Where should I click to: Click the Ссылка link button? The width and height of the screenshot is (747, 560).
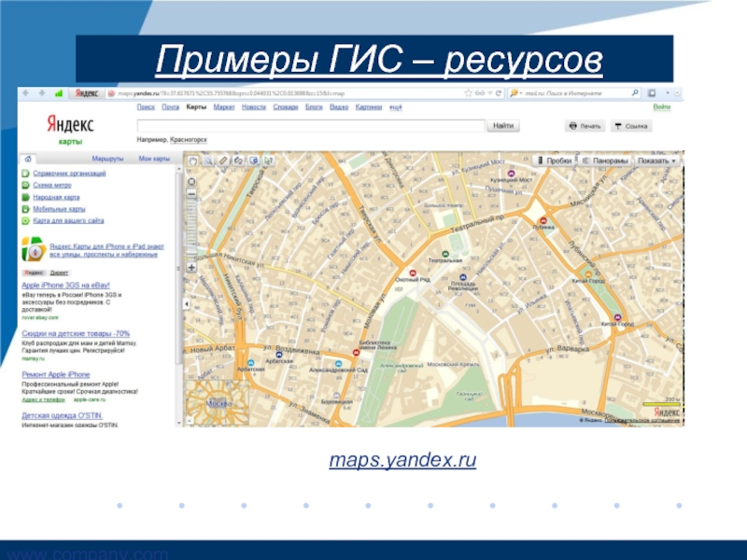(x=631, y=126)
